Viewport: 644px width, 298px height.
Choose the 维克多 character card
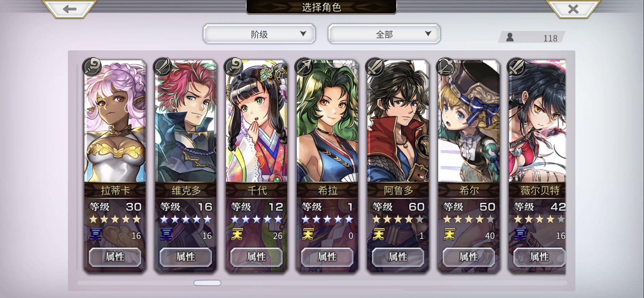[186, 166]
